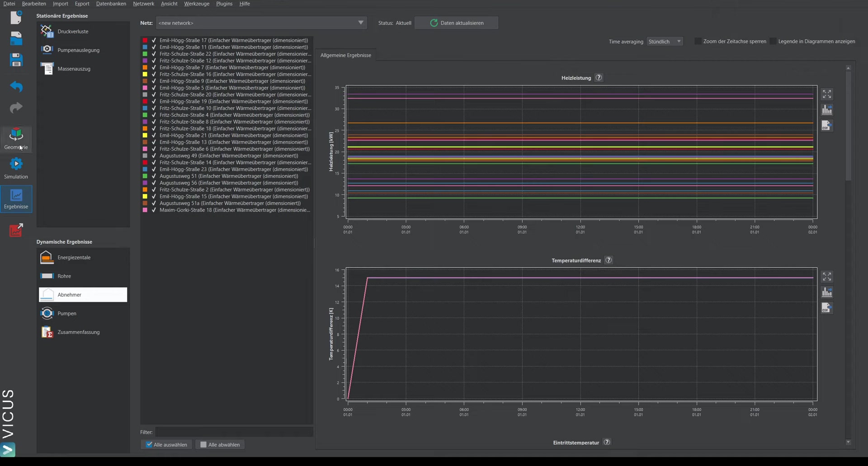Open Zusammenfassung results
The image size is (868, 466).
[x=83, y=332]
